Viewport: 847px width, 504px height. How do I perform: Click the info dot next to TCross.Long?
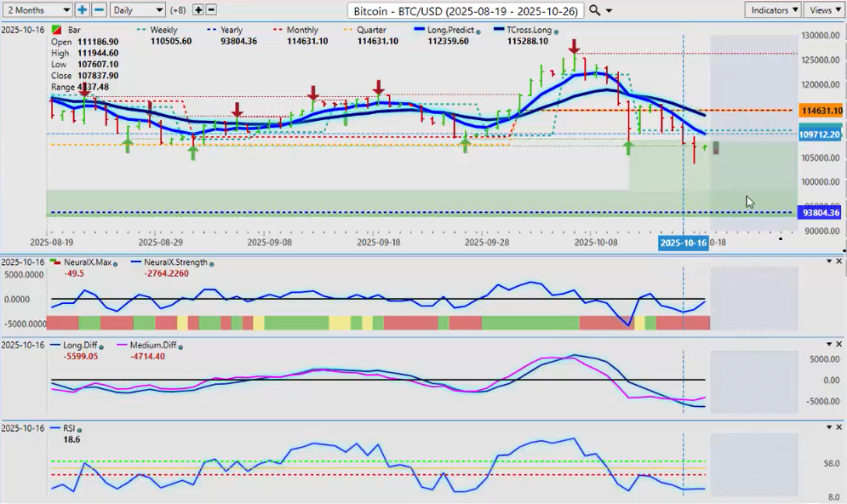coord(554,31)
